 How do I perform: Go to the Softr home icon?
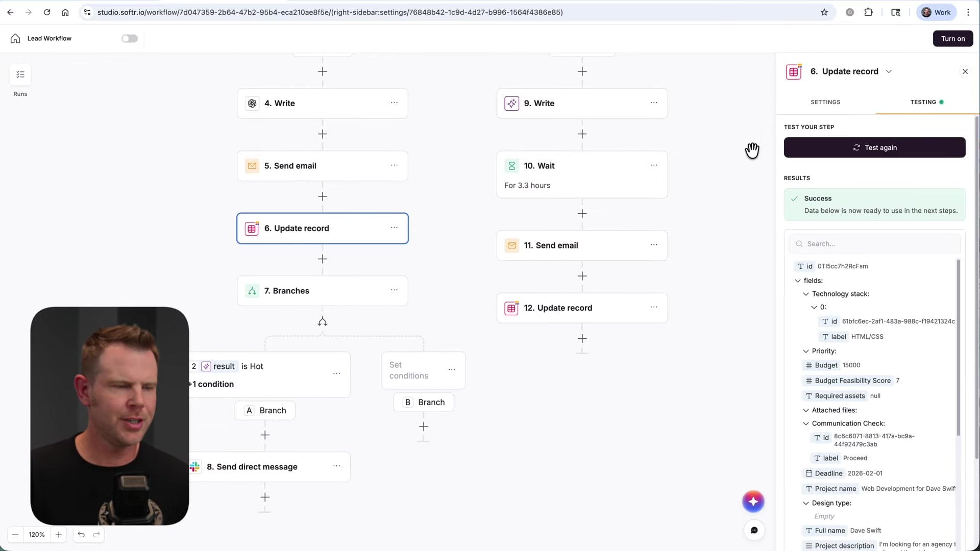pyautogui.click(x=15, y=38)
